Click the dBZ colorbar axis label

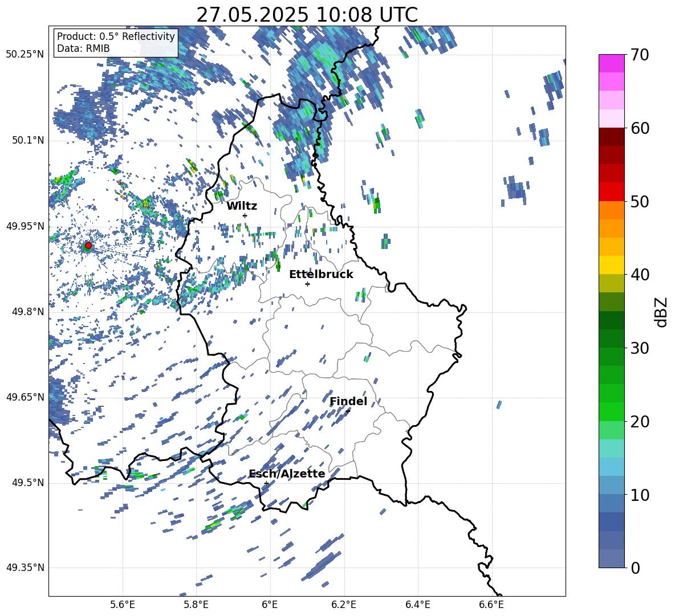point(662,312)
